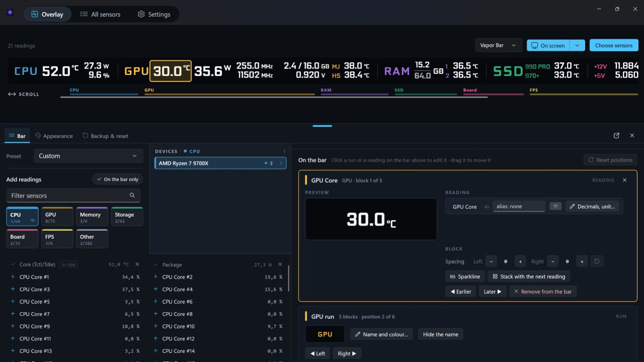Select the GPU colour name chip in GPU run
Image resolution: width=644 pixels, height=362 pixels.
[325, 334]
